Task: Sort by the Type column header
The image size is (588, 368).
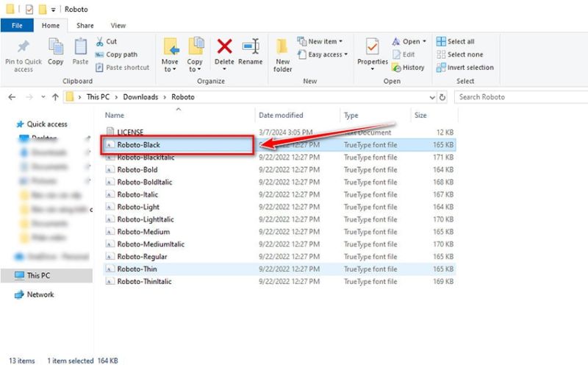Action: coord(351,116)
